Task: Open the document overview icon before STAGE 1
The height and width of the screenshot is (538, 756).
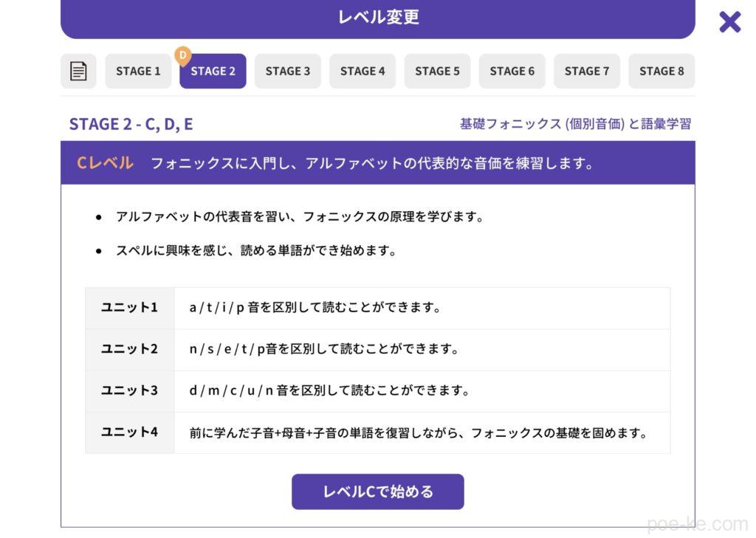Action: point(79,71)
